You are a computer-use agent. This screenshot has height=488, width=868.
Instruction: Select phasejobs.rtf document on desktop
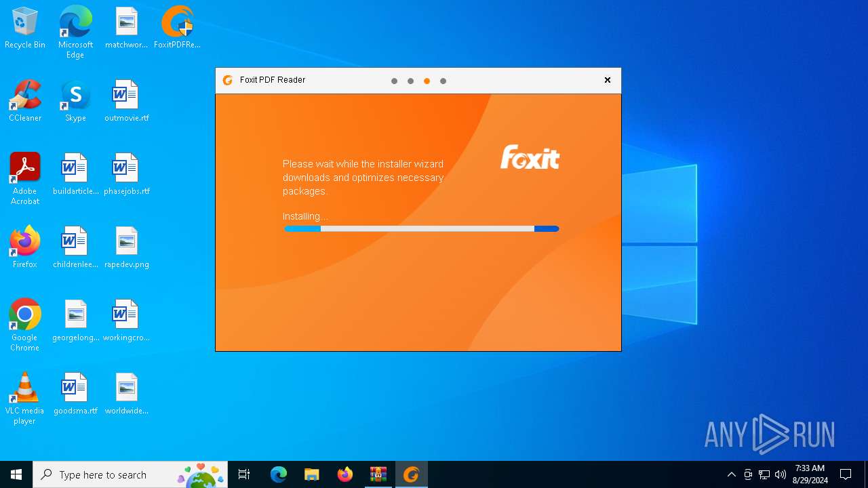126,175
